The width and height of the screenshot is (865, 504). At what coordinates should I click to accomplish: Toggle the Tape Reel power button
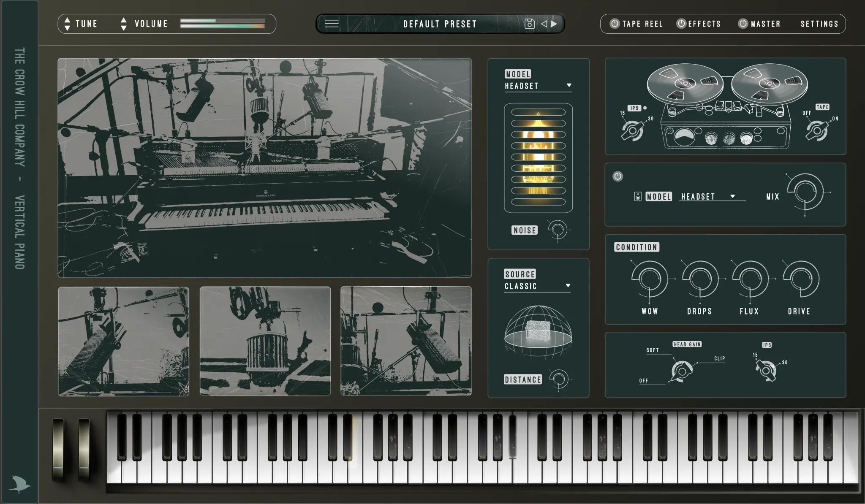[615, 24]
